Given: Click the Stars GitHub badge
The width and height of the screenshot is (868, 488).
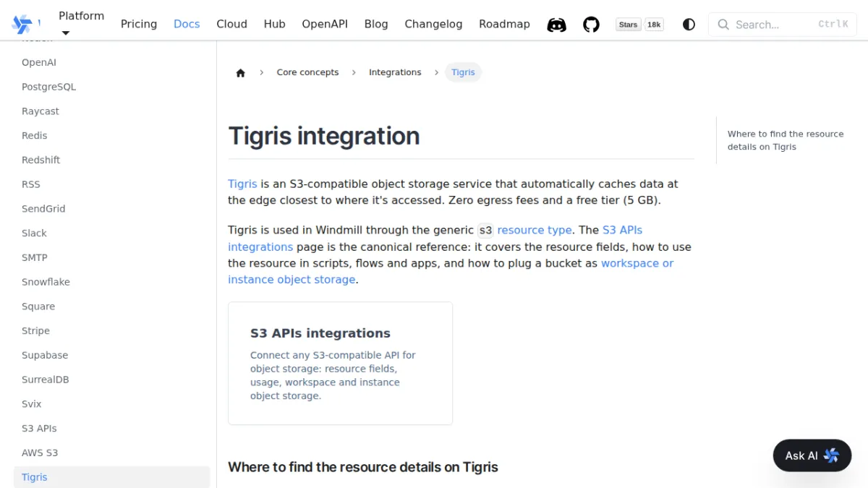Looking at the screenshot, I should point(629,25).
